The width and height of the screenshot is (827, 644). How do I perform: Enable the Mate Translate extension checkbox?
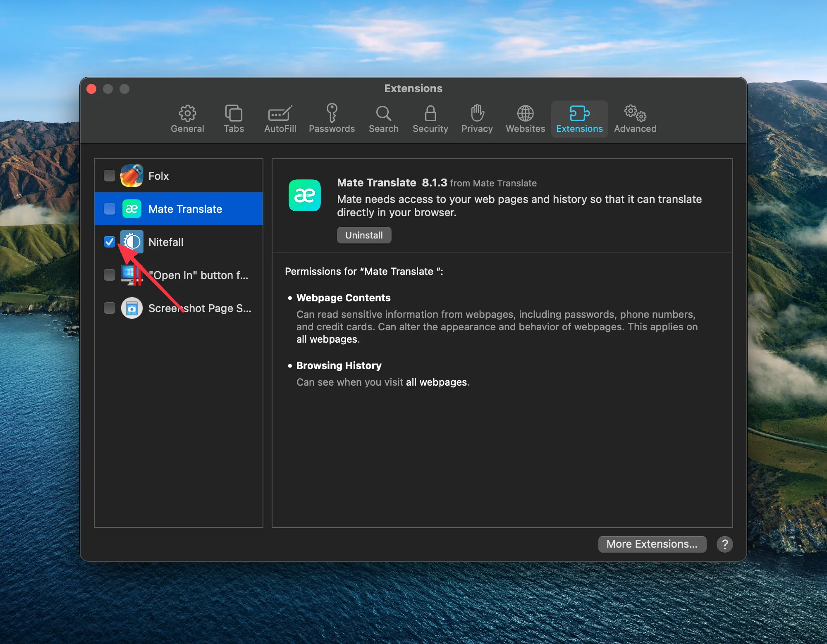coord(110,209)
